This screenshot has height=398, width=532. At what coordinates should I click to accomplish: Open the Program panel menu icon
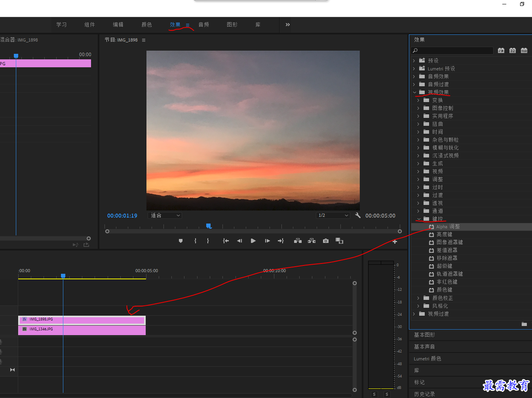point(144,40)
